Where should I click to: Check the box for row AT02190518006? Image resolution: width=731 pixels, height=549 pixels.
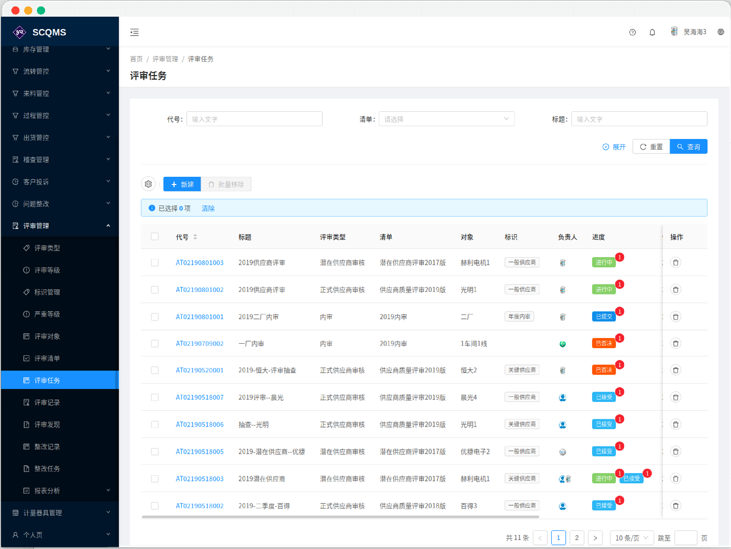(155, 424)
